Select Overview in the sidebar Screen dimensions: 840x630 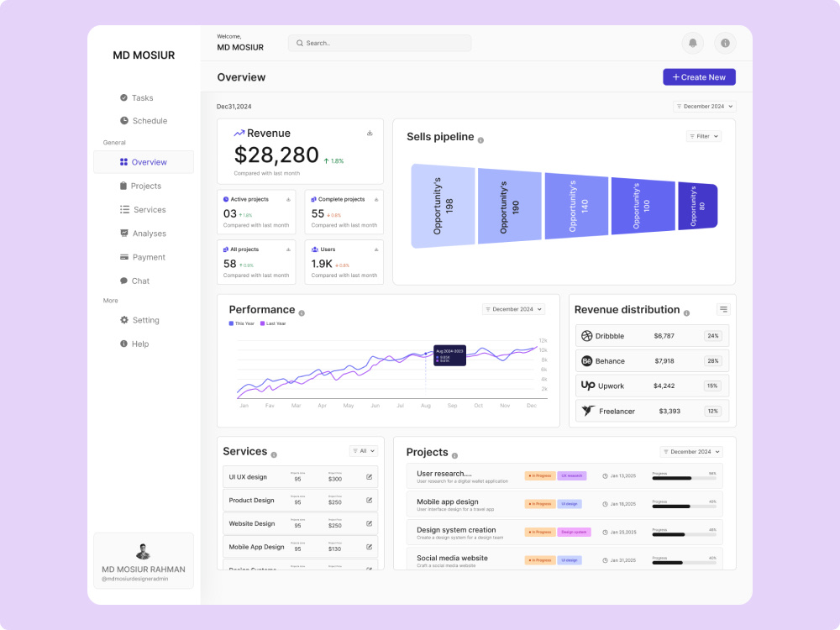pyautogui.click(x=144, y=162)
